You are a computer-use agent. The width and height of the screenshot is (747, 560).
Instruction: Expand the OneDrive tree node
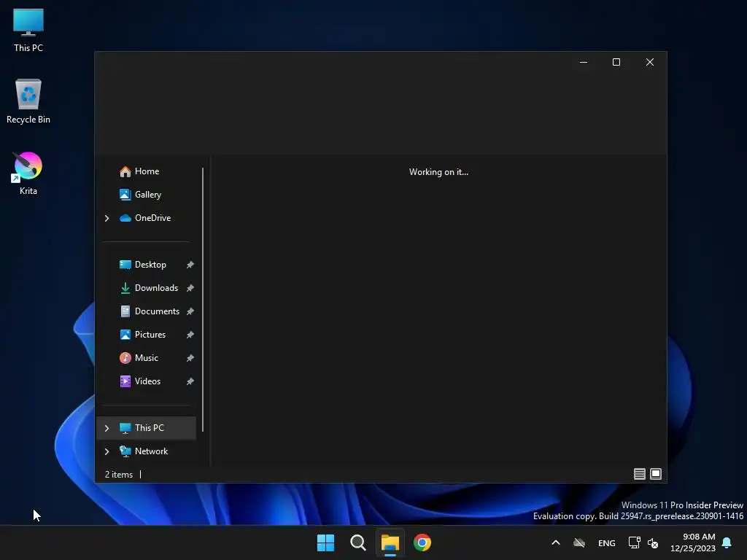click(x=107, y=218)
